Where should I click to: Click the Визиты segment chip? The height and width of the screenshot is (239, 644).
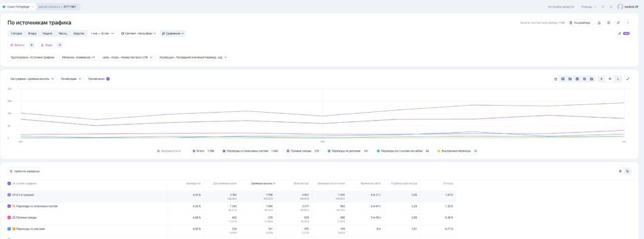(x=17, y=45)
